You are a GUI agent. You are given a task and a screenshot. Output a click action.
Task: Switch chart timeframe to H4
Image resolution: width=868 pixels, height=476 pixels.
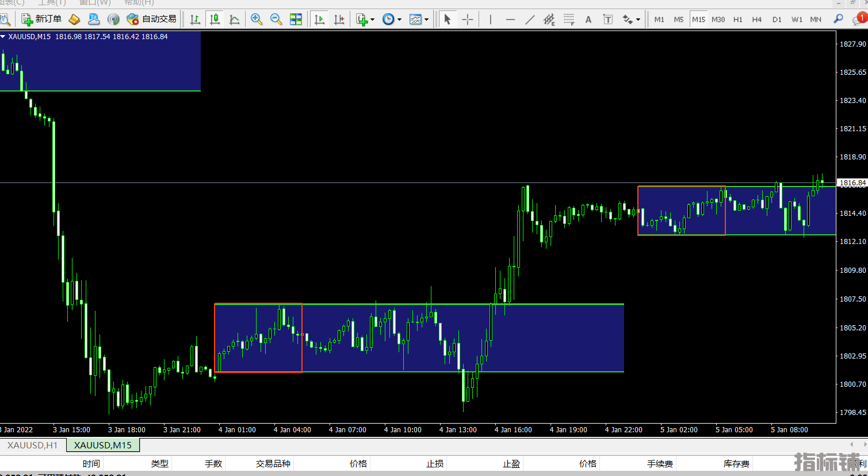tap(757, 19)
